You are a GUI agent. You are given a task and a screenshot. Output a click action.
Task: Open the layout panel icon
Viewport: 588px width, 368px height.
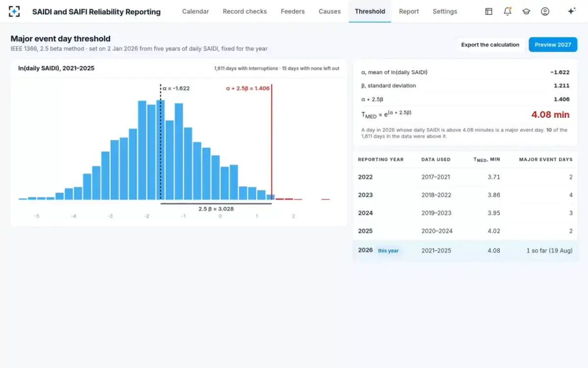489,11
